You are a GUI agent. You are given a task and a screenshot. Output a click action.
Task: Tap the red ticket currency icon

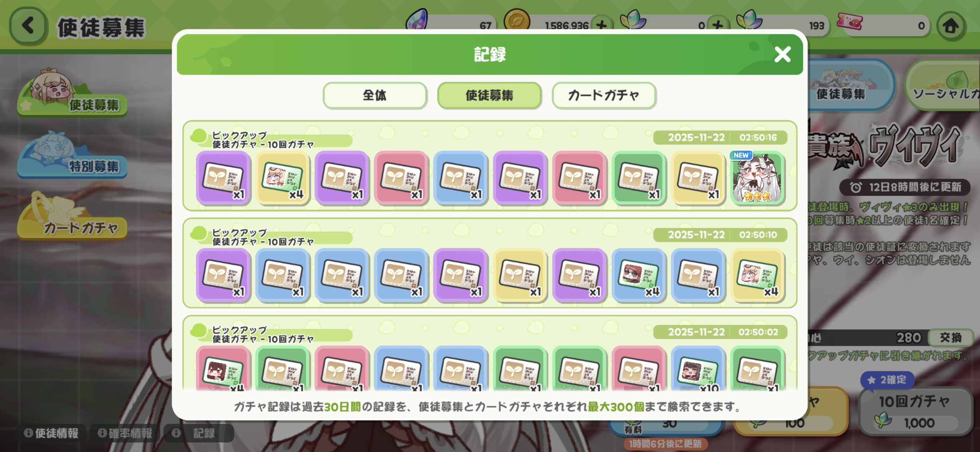tap(849, 21)
